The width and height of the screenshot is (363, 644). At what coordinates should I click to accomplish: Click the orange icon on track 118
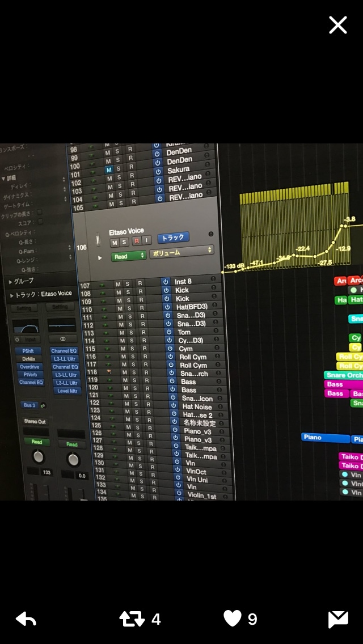109,371
